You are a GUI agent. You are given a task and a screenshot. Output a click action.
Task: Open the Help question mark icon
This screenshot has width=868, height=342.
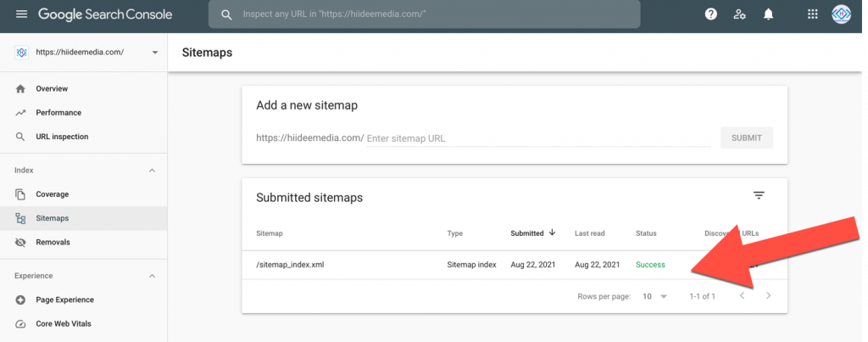(711, 14)
